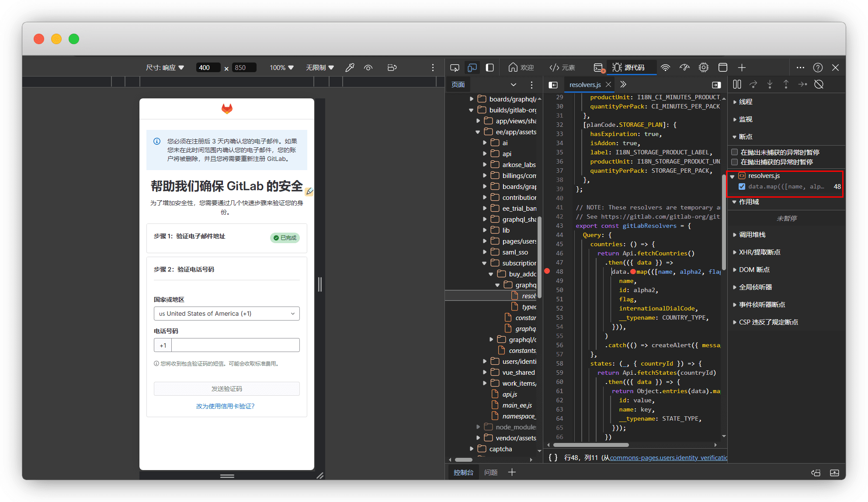868x502 pixels.
Task: Click the step over debugger icon
Action: (753, 84)
